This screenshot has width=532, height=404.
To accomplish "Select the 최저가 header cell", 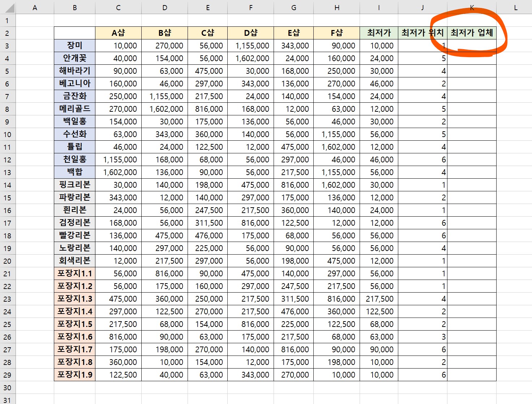I will [x=379, y=33].
